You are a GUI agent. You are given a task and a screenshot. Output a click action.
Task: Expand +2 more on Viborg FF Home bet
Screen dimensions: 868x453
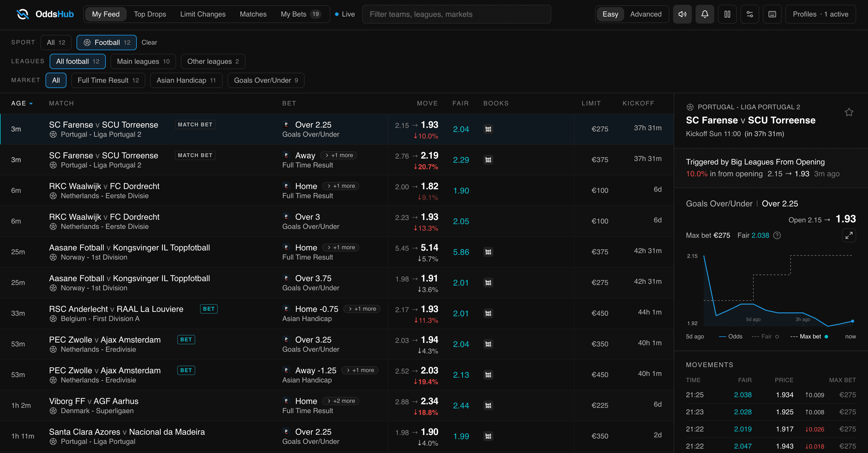tap(341, 401)
